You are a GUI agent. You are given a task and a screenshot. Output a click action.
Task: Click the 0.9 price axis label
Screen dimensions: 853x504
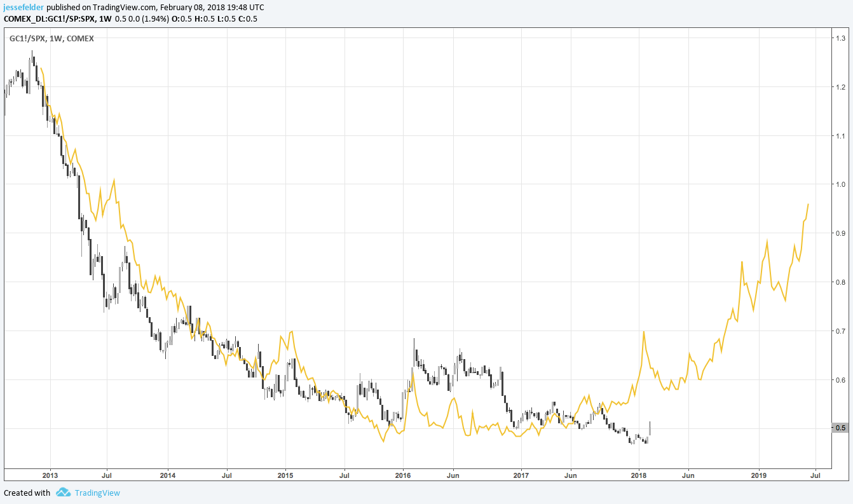(x=840, y=233)
